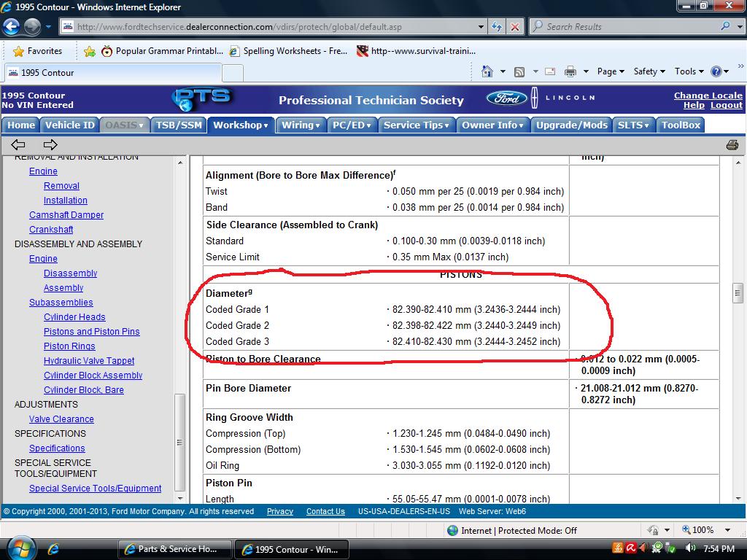Click the Change Locale link

click(x=708, y=96)
